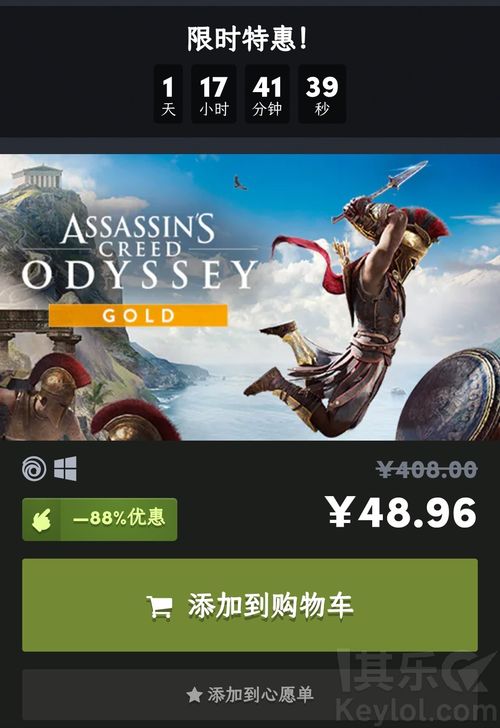This screenshot has height=728, width=500.
Task: Click the shopping cart icon
Action: point(160,606)
